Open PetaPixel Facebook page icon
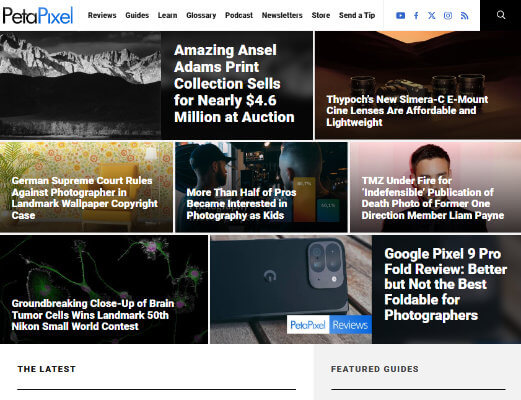The height and width of the screenshot is (400, 521). [x=416, y=15]
